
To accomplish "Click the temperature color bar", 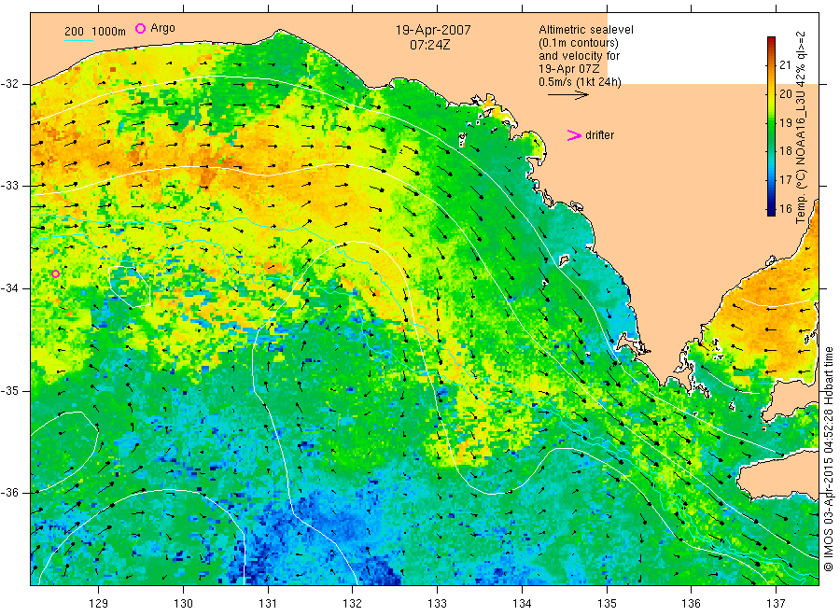I will point(771,126).
